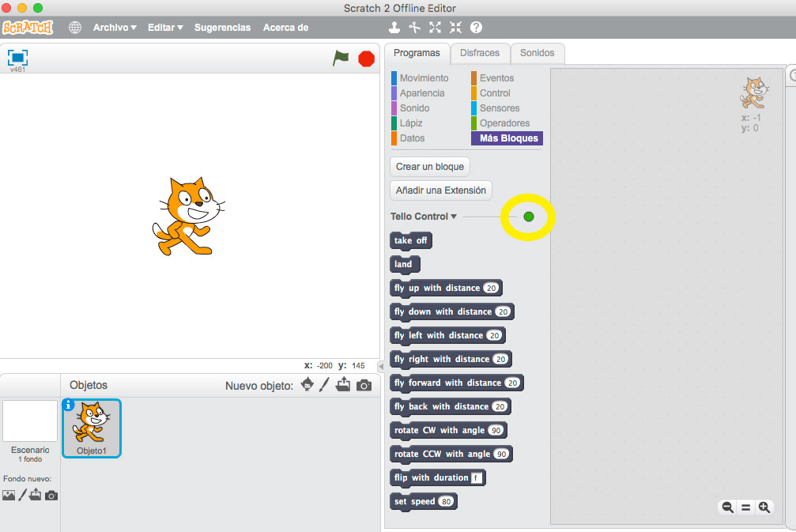Screen dimensions: 796x532
Task: Select the scissors delete tool
Action: tap(414, 28)
